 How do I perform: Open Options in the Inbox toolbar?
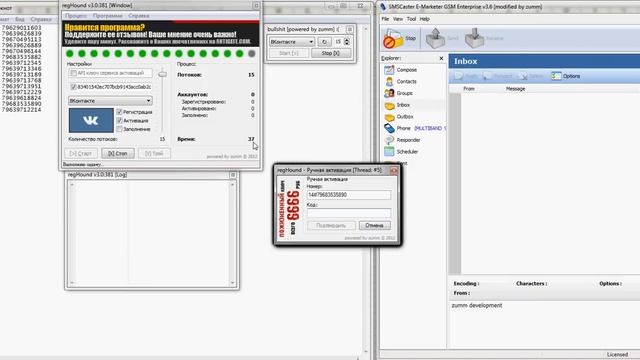pos(566,76)
